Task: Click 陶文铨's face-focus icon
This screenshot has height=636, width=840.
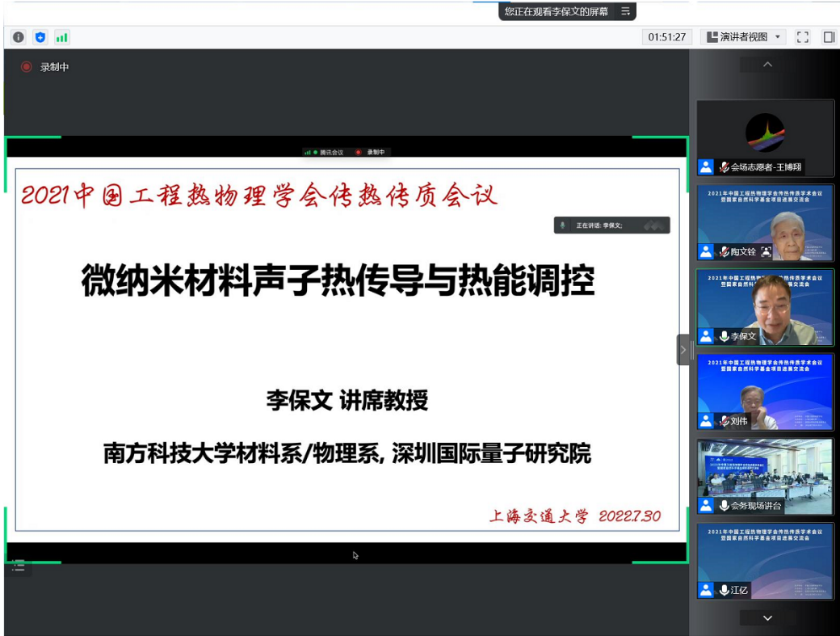Action: (766, 251)
